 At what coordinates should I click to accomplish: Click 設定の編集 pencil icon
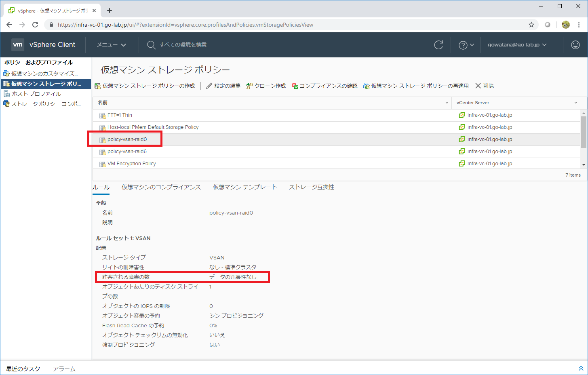209,86
